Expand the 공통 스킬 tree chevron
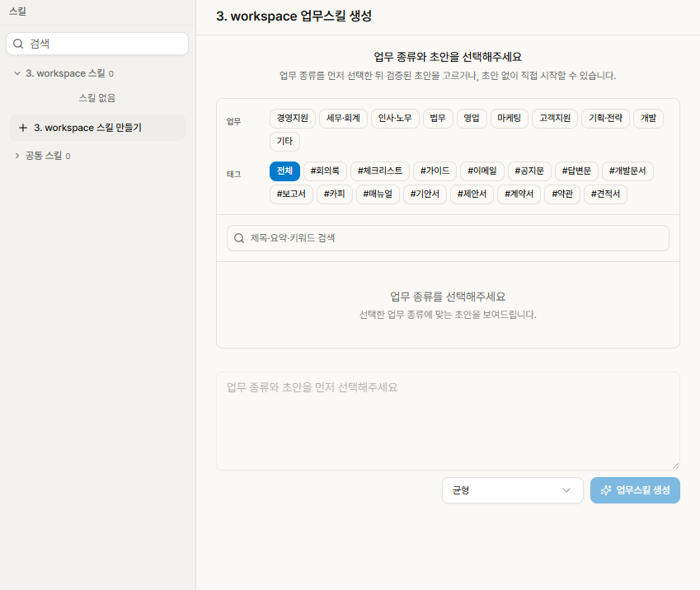Viewport: 700px width, 590px height. click(17, 156)
